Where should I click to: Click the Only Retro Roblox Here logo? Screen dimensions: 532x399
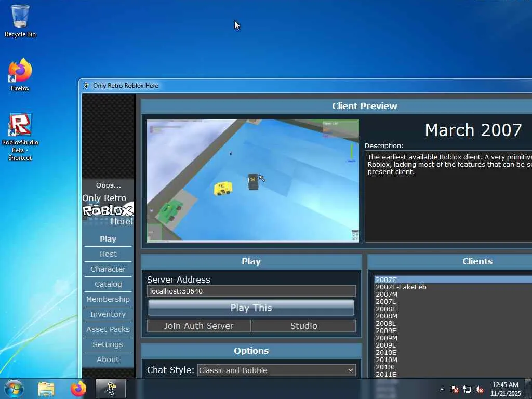[x=108, y=210]
